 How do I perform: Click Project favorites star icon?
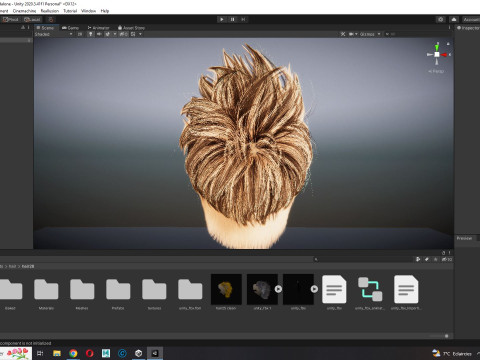point(435,259)
